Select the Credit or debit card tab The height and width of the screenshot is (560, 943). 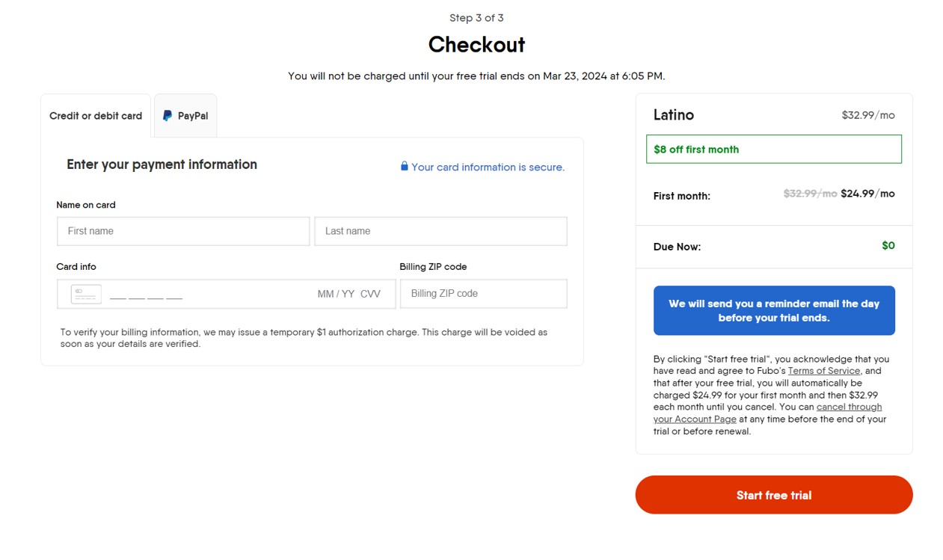96,116
